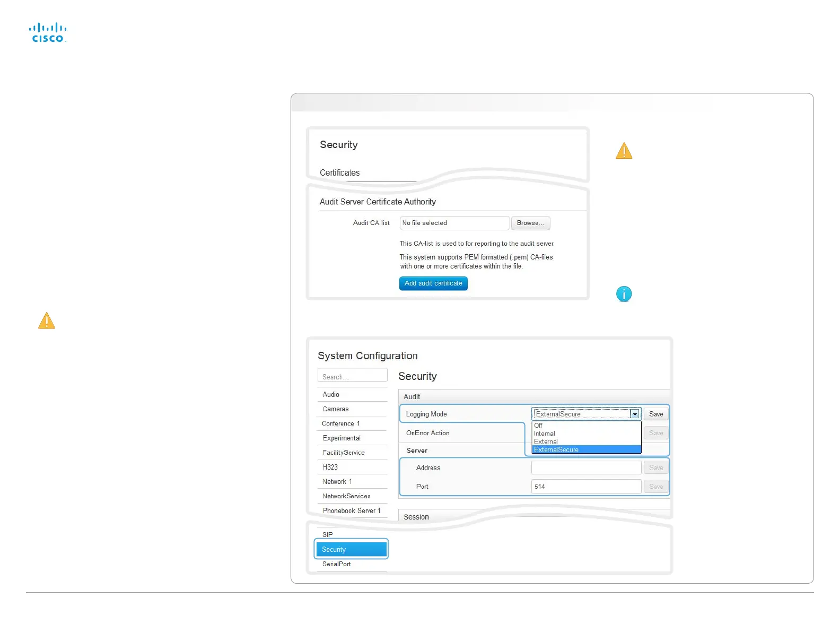
Task: Save the Logging Mode setting
Action: click(x=656, y=414)
